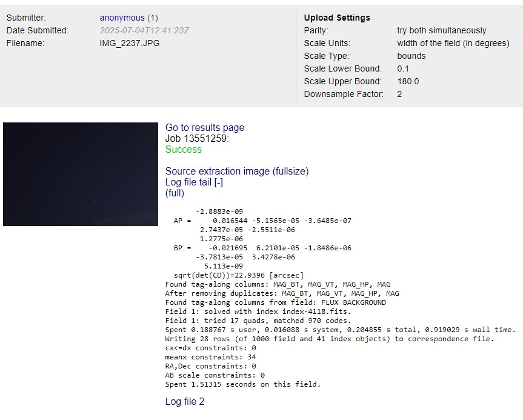Click the sqrt(det(CD))=22.9396 log line
523x420 pixels.
coord(239,275)
